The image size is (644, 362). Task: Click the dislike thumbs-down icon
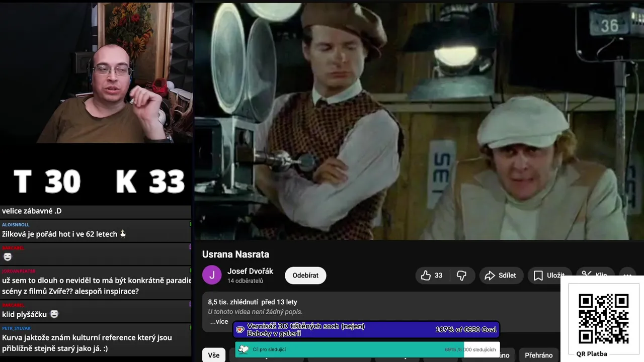tap(461, 276)
